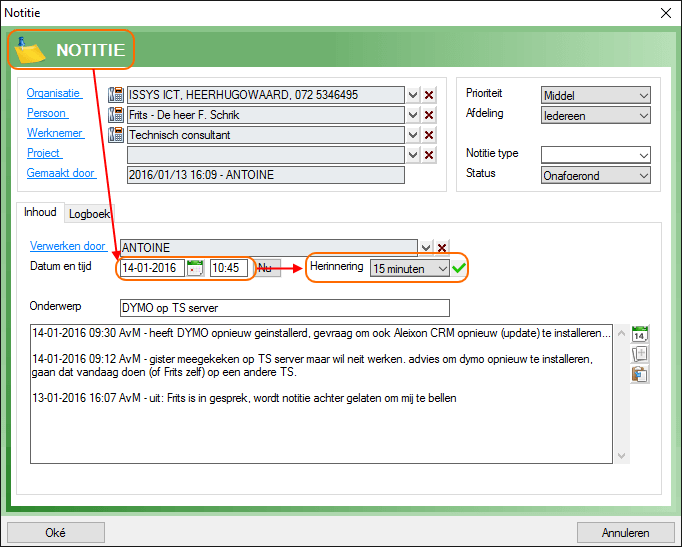The width and height of the screenshot is (682, 547).
Task: Clear the Organisatie field with red X
Action: 429,95
